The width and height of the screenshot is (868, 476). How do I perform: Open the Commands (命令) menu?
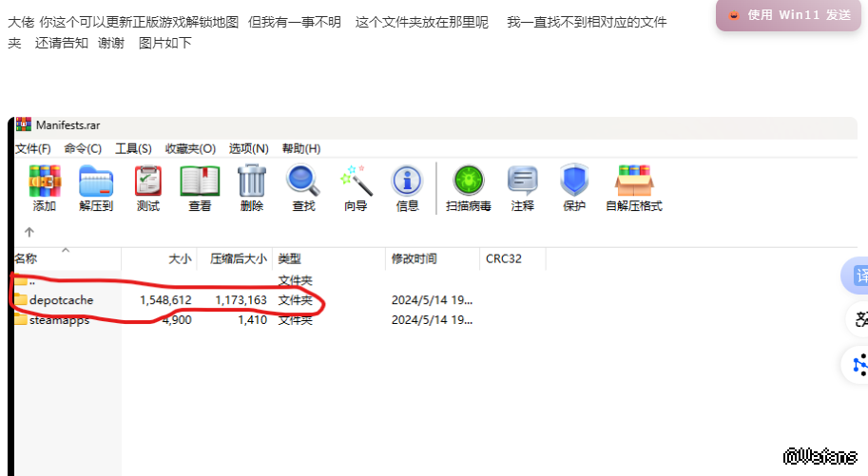pos(83,148)
